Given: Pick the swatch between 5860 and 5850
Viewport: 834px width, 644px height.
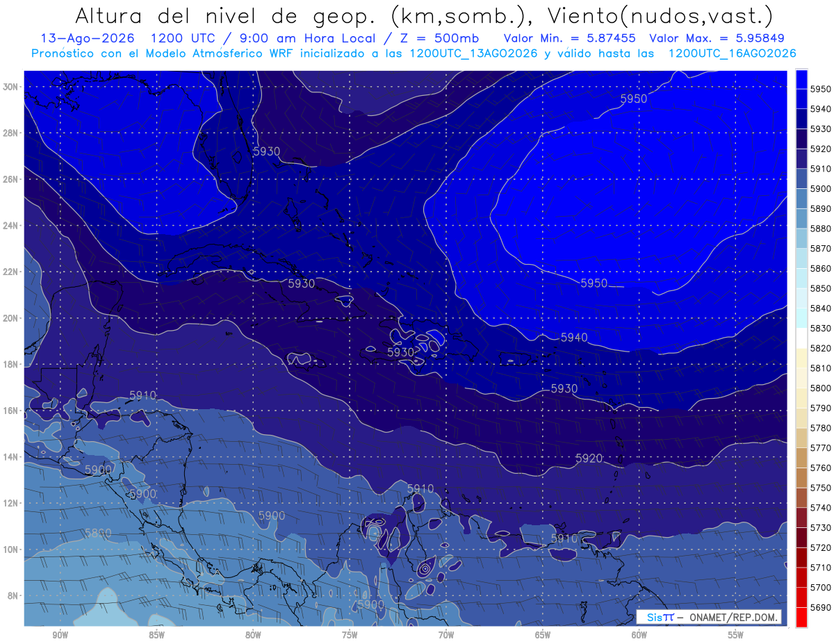Looking at the screenshot, I should [x=801, y=278].
